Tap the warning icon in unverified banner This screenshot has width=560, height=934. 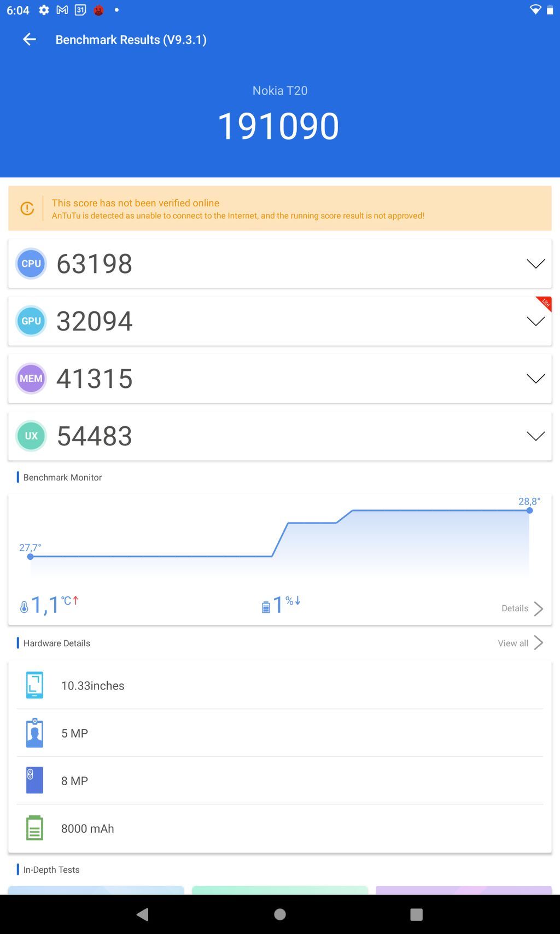click(x=27, y=208)
